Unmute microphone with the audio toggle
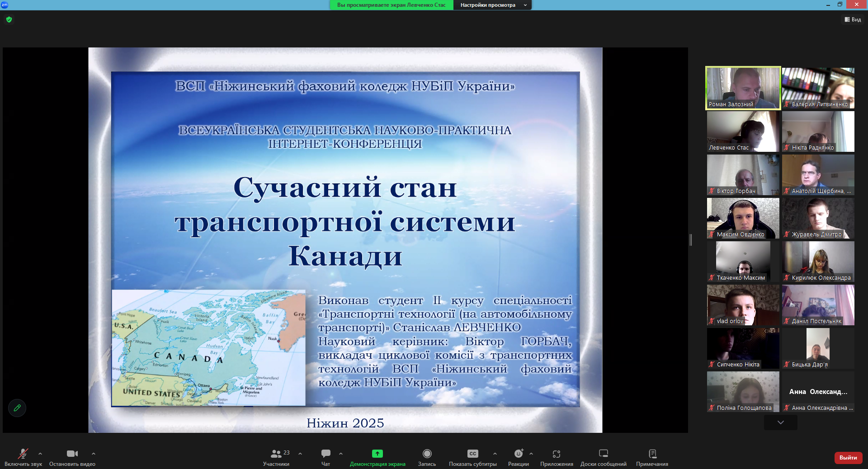 coord(23,454)
